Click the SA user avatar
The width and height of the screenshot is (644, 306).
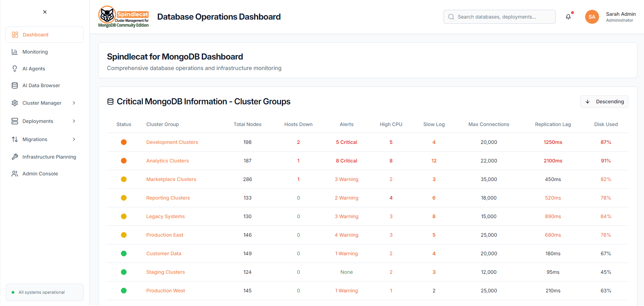click(x=592, y=17)
